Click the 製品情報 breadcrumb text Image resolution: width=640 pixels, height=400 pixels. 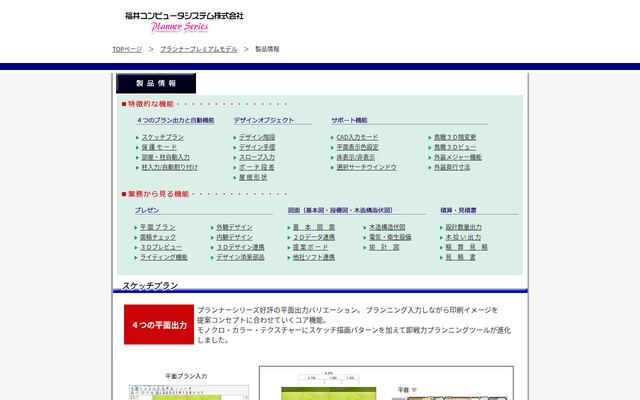click(267, 49)
